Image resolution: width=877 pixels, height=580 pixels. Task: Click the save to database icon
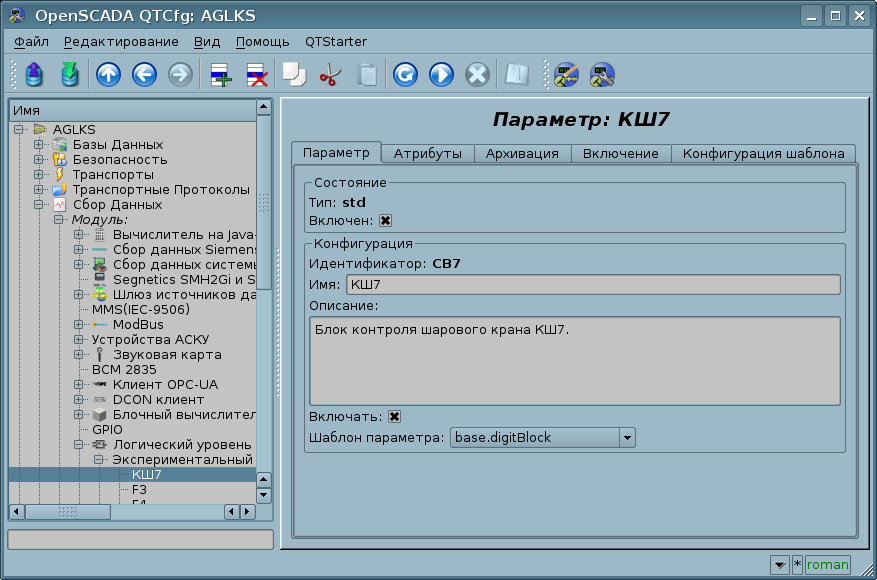(x=69, y=75)
